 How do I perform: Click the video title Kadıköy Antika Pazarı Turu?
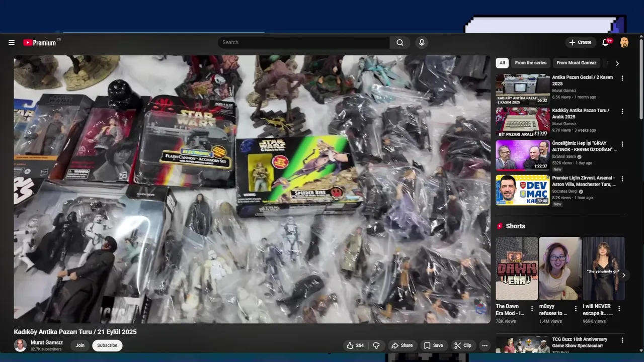(75, 332)
